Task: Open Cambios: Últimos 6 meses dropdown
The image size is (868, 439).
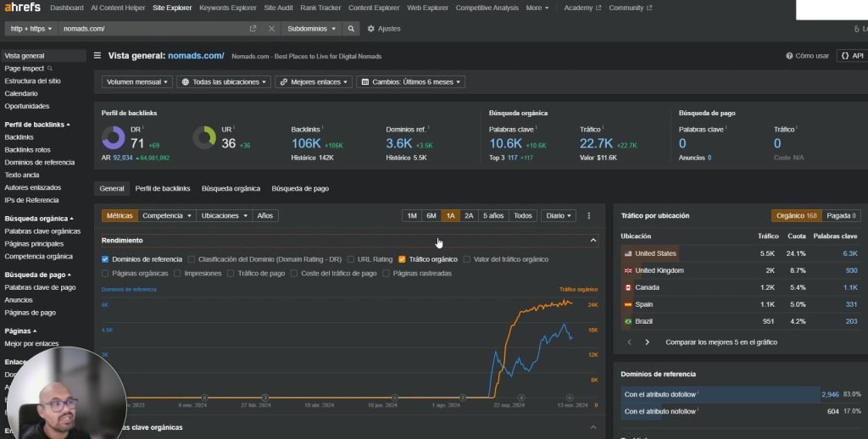Action: [411, 82]
